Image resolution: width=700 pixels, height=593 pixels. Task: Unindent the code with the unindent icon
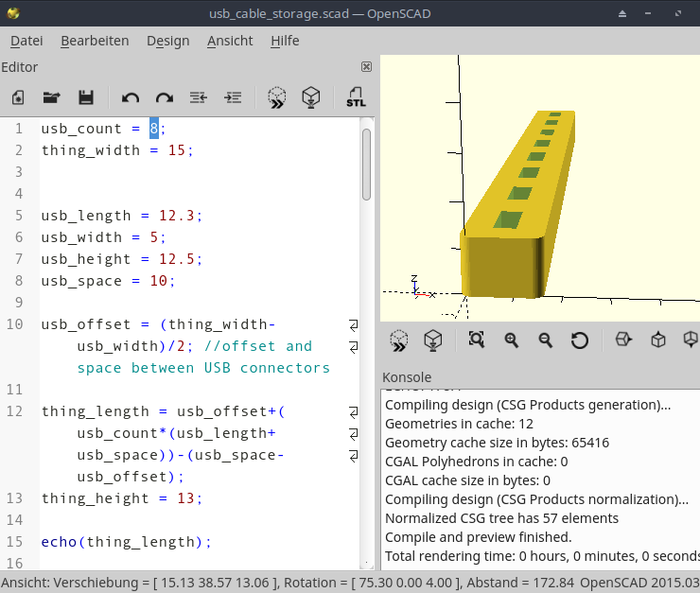click(x=199, y=97)
